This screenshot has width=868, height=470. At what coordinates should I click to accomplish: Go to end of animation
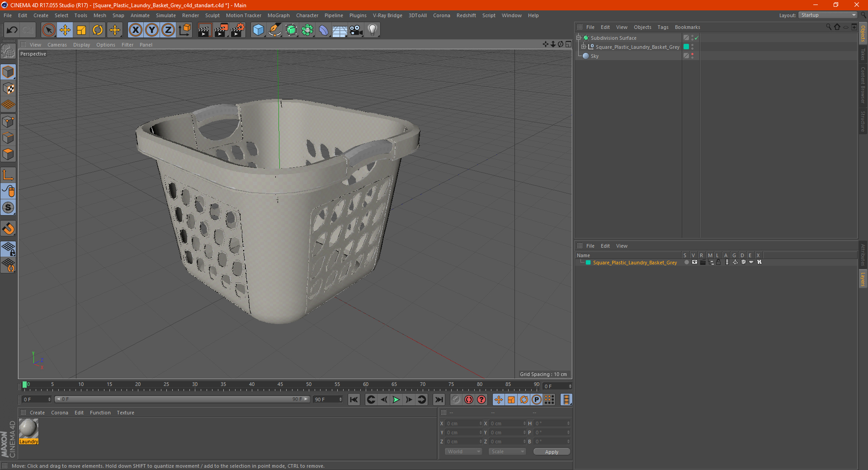[x=439, y=399]
